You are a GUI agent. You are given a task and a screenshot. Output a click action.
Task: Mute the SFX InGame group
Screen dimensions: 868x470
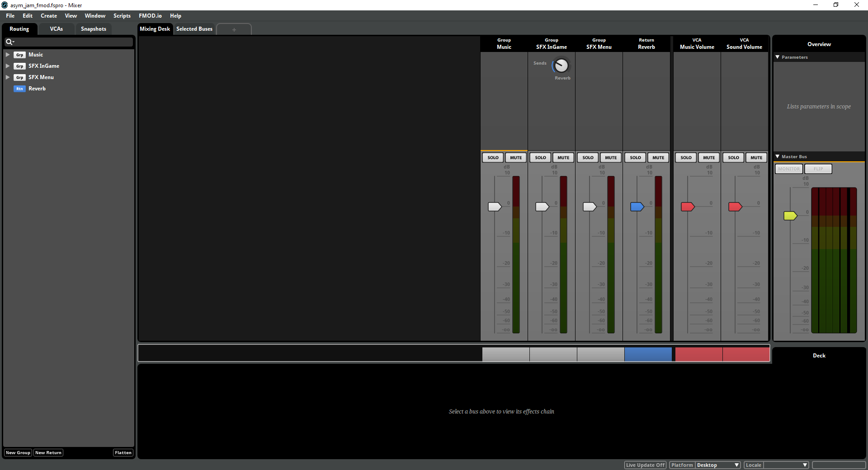click(x=563, y=158)
